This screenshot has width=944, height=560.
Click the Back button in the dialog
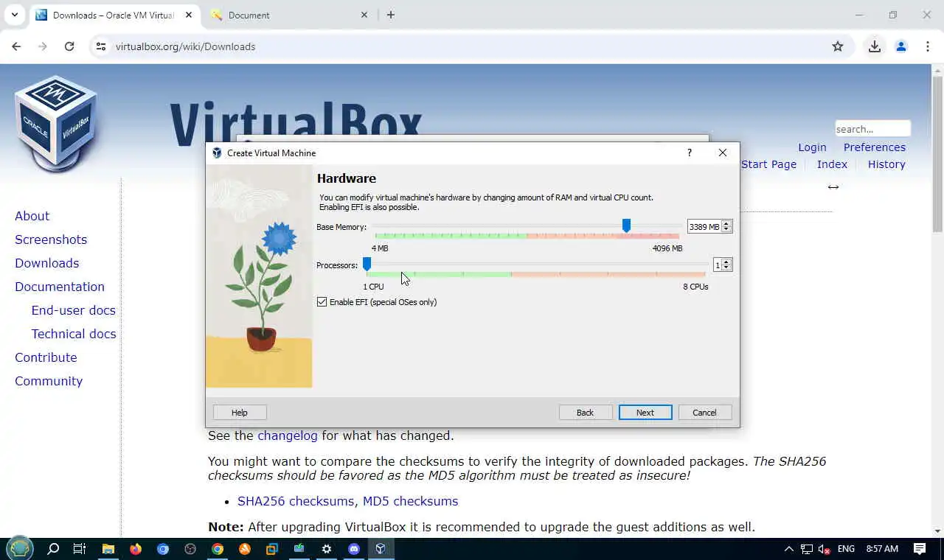pyautogui.click(x=585, y=413)
